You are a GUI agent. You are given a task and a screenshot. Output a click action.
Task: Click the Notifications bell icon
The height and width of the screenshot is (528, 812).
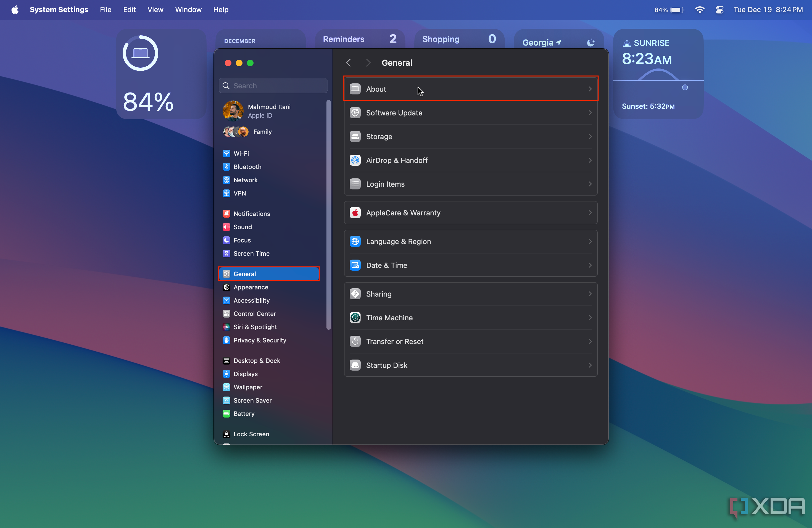pyautogui.click(x=226, y=214)
